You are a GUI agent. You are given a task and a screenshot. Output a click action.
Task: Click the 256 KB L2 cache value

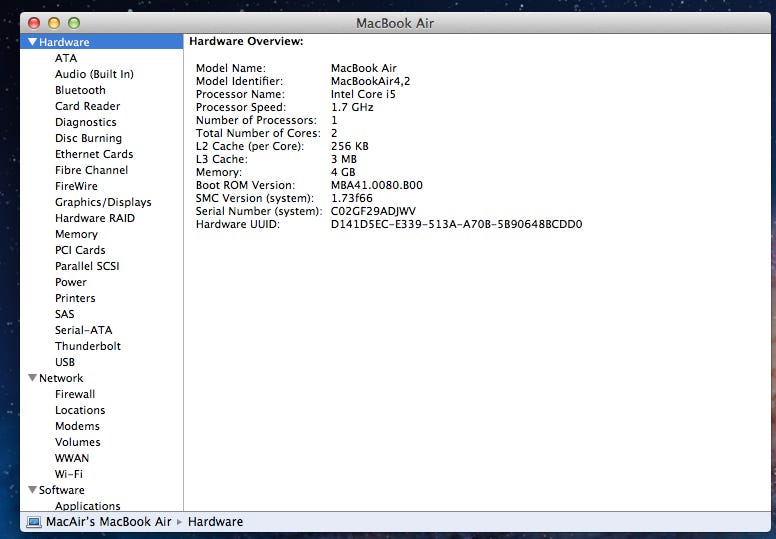pyautogui.click(x=349, y=146)
